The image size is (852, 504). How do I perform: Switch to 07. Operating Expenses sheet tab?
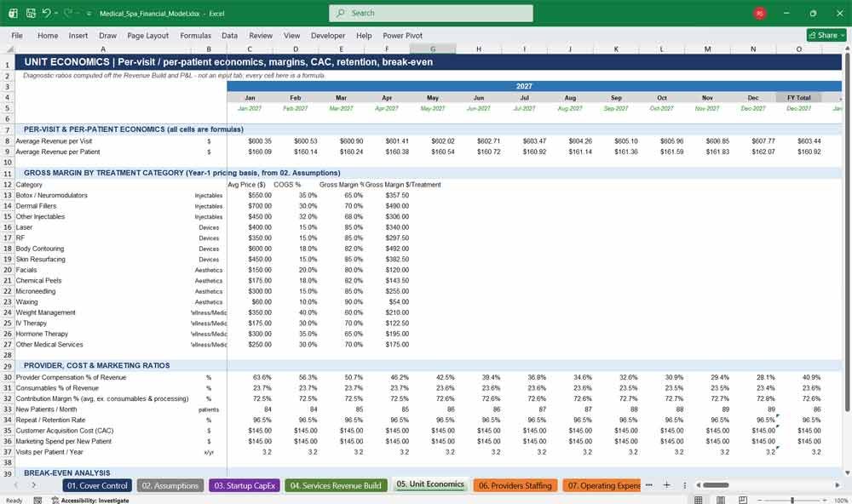point(602,485)
